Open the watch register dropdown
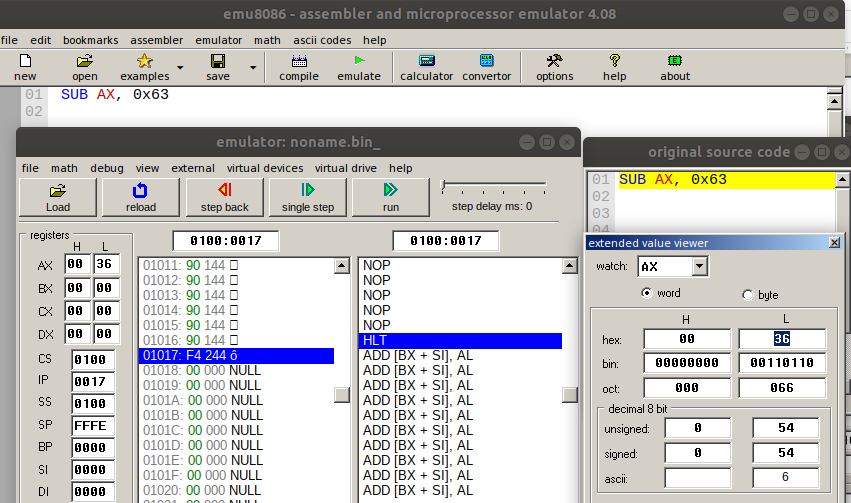 pos(699,266)
